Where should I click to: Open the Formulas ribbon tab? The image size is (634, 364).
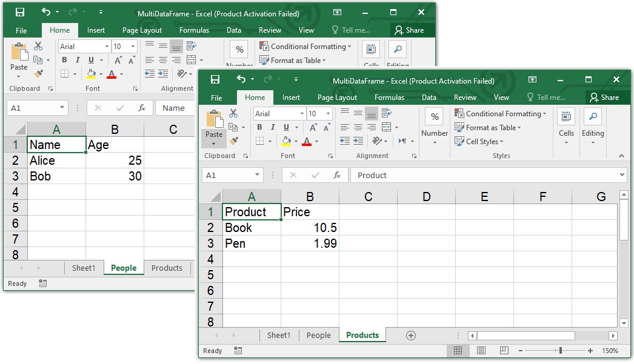tap(389, 97)
